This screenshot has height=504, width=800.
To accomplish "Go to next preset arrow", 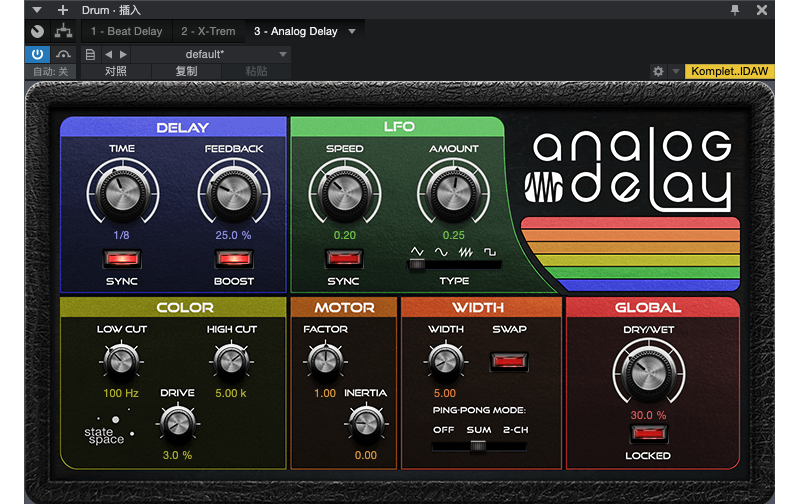I will [x=123, y=54].
